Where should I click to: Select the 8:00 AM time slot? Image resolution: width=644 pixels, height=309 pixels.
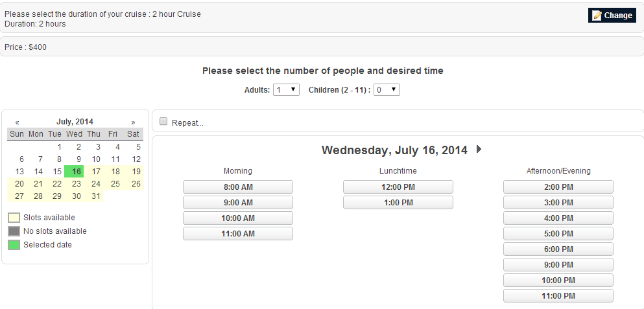click(x=238, y=187)
